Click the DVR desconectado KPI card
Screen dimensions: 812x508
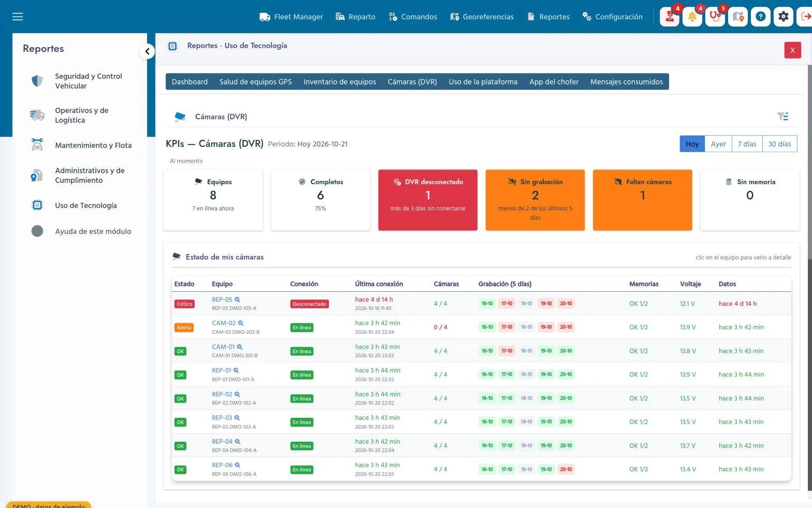(x=428, y=200)
